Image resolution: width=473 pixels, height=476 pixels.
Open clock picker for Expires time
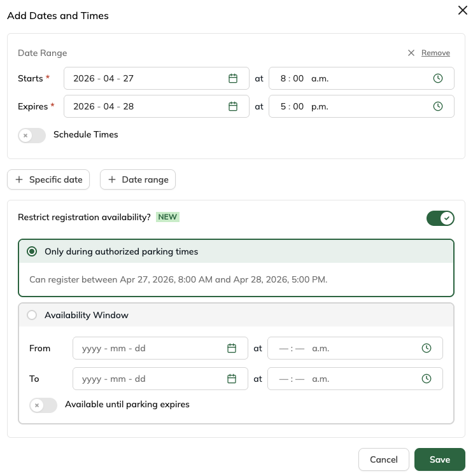pos(438,106)
